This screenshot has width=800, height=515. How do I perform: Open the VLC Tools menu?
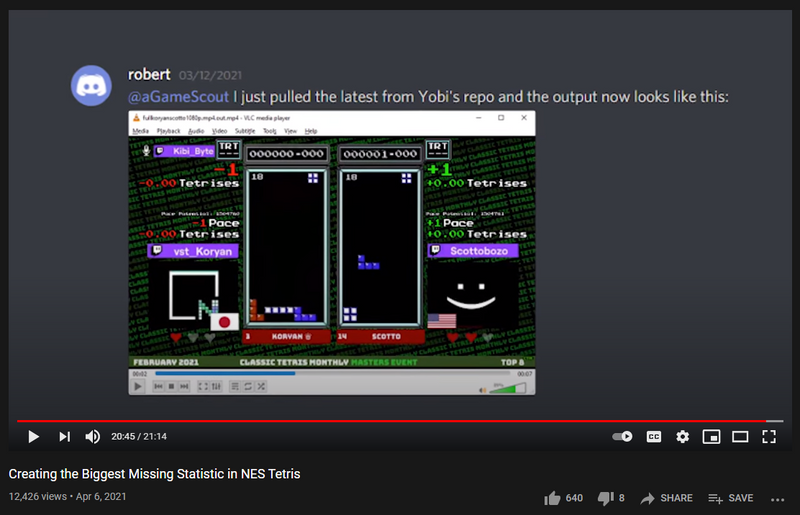coord(269,131)
